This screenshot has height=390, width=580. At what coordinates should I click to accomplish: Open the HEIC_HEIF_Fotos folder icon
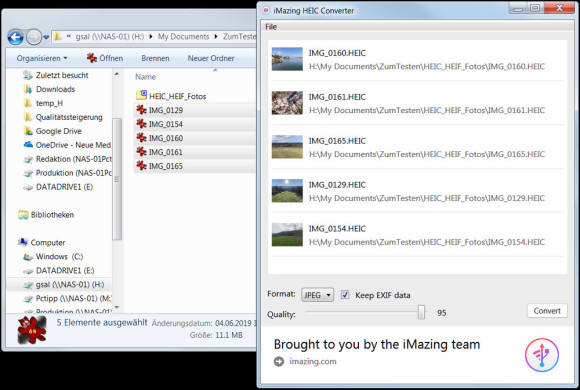[x=141, y=95]
